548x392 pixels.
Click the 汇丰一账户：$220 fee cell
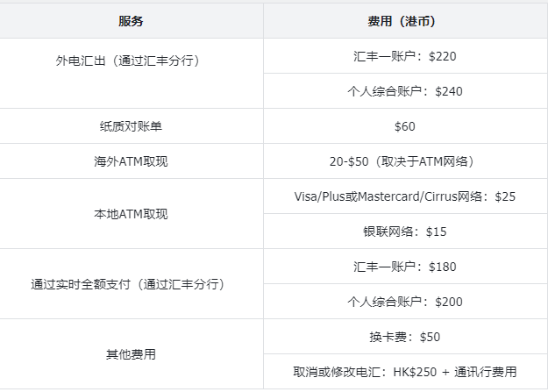tap(405, 56)
